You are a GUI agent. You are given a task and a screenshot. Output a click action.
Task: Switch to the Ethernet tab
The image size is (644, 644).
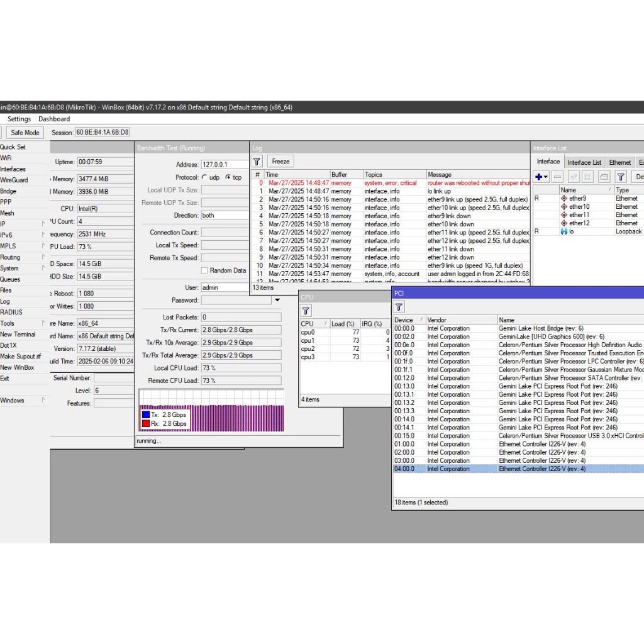coord(619,162)
